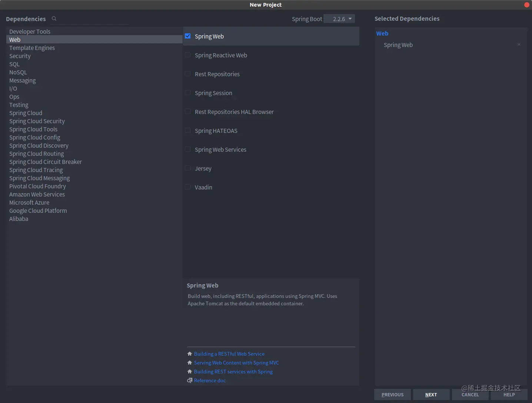The image size is (532, 403).
Task: Select Spring Cloud Discovery category
Action: pyautogui.click(x=94, y=145)
